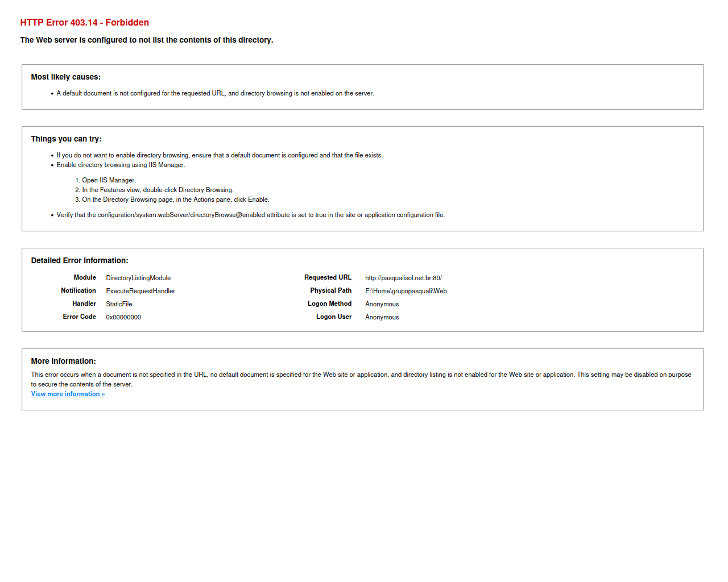
Task: Click the HTTP Error 403.14 Forbidden heading
Action: click(85, 23)
